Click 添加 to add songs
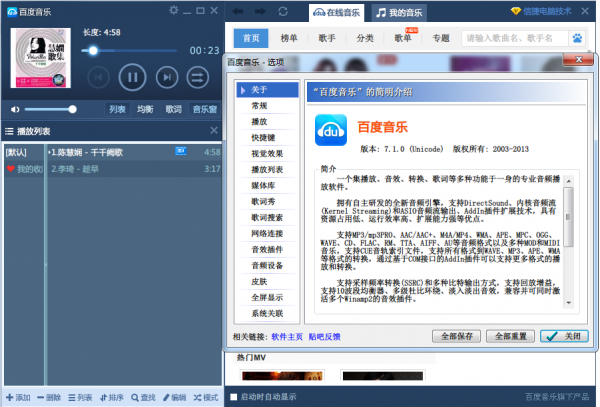The width and height of the screenshot is (600, 407). click(18, 397)
